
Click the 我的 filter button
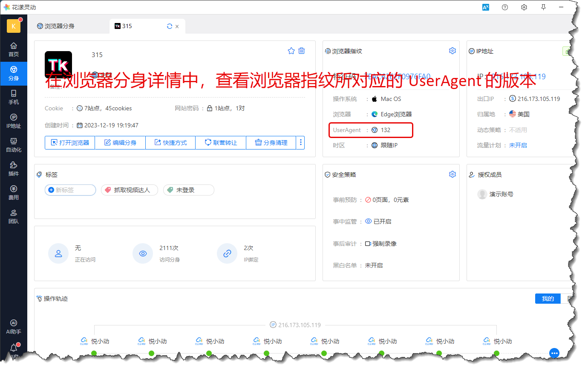click(548, 299)
